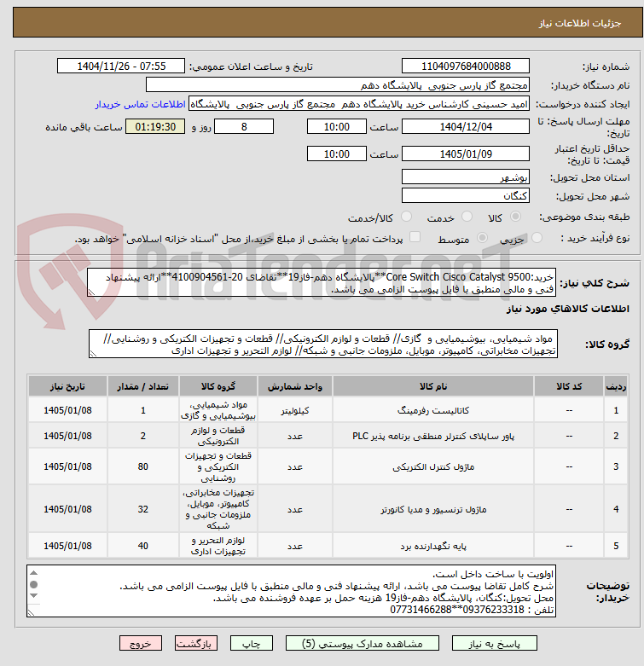Toggle the treasury documents payment checkbox

point(415,237)
